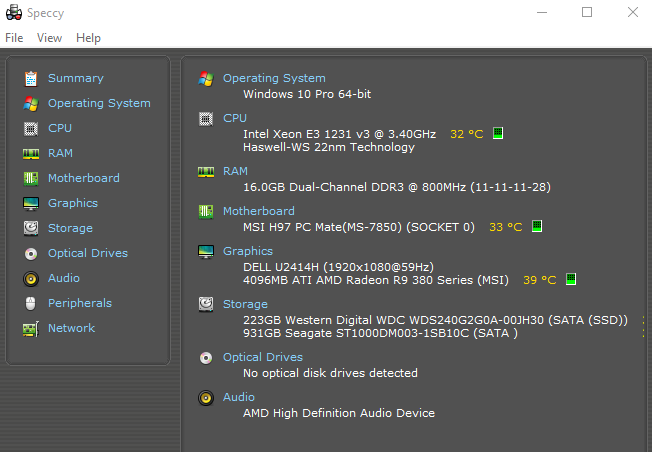Click the Audio speaker icon in the sidebar
The width and height of the screenshot is (652, 452).
pyautogui.click(x=30, y=278)
